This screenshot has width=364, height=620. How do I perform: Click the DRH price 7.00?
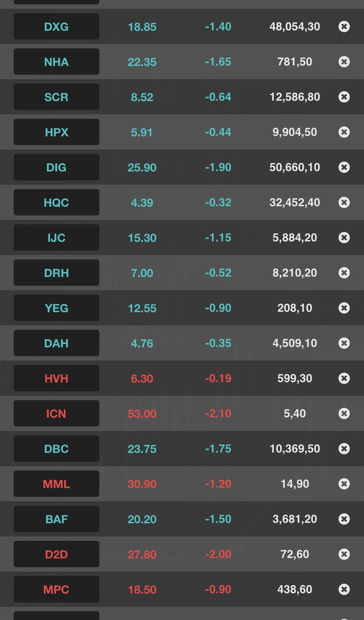[x=142, y=273]
